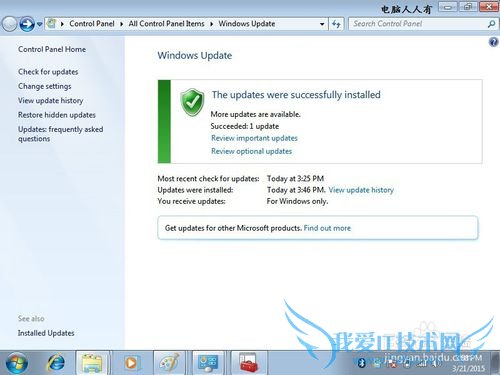
Task: Click 'Succeeded: 1 update' text
Action: 245,126
